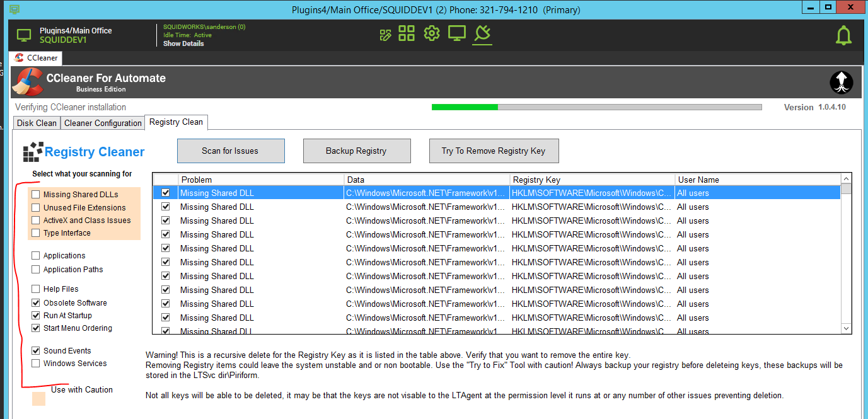Viewport: 868px width, 419px height.
Task: Click Show Details link in header
Action: pos(183,44)
